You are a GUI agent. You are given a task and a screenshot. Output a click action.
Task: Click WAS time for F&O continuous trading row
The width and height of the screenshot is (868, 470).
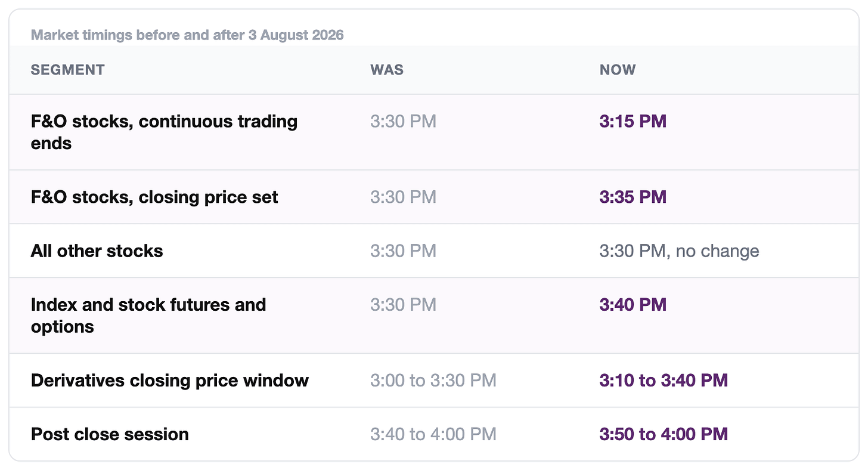point(403,121)
